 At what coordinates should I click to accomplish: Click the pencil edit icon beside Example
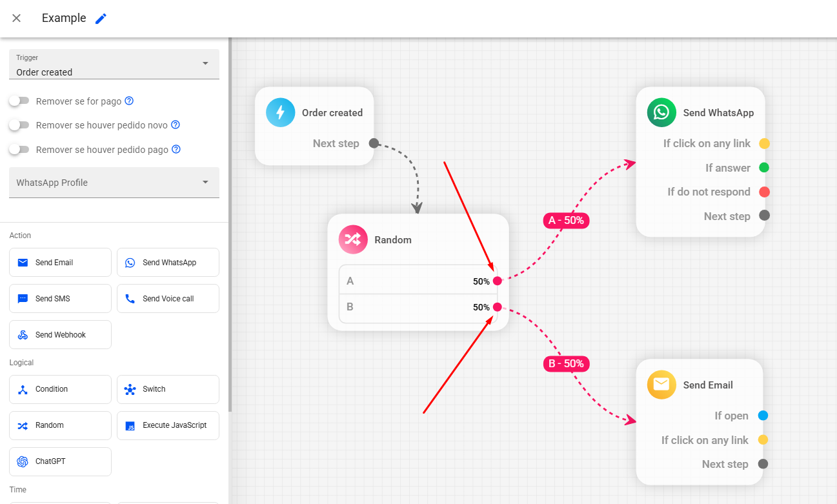tap(101, 19)
